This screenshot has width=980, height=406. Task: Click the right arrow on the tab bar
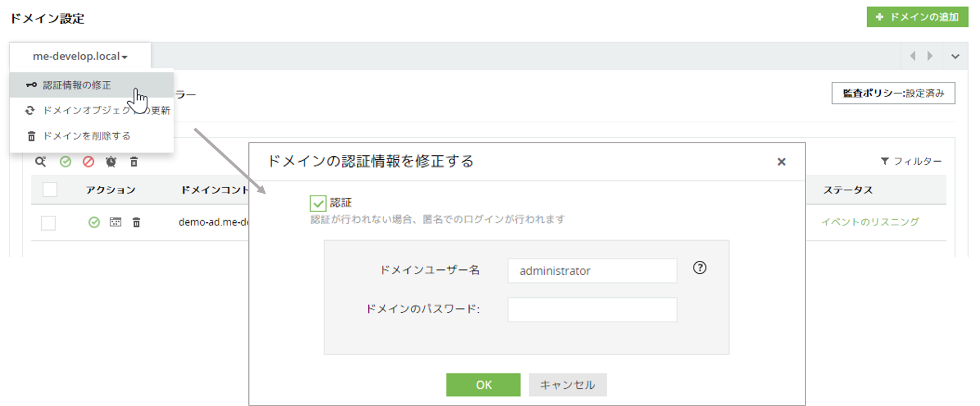point(930,56)
